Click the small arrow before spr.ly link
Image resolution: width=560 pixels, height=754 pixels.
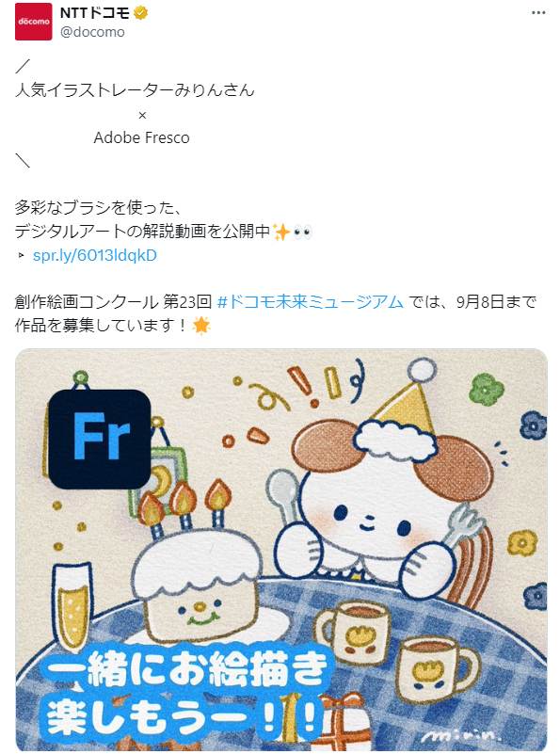[x=21, y=255]
